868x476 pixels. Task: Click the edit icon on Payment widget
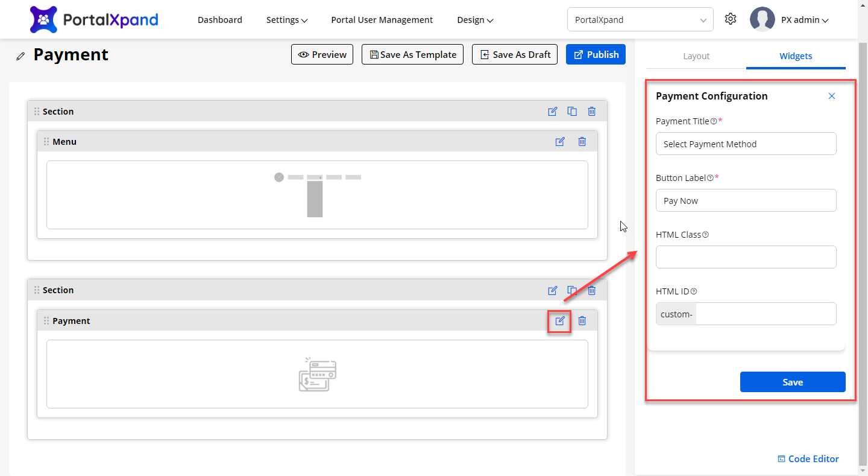(x=560, y=321)
